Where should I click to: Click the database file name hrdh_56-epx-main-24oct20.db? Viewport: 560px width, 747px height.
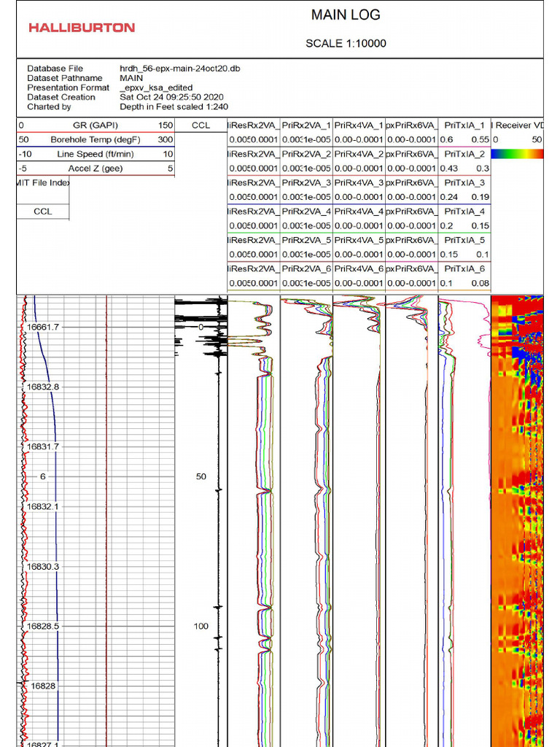(180, 69)
